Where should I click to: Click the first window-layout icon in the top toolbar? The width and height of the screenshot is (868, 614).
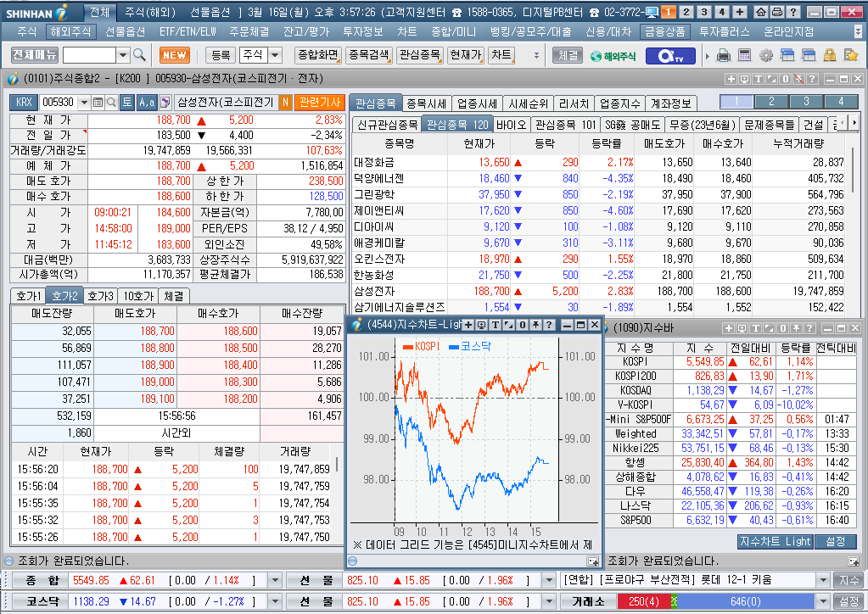pos(787,55)
